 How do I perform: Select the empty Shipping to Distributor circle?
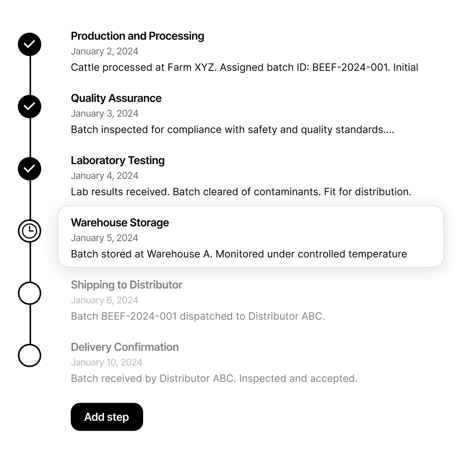30,293
